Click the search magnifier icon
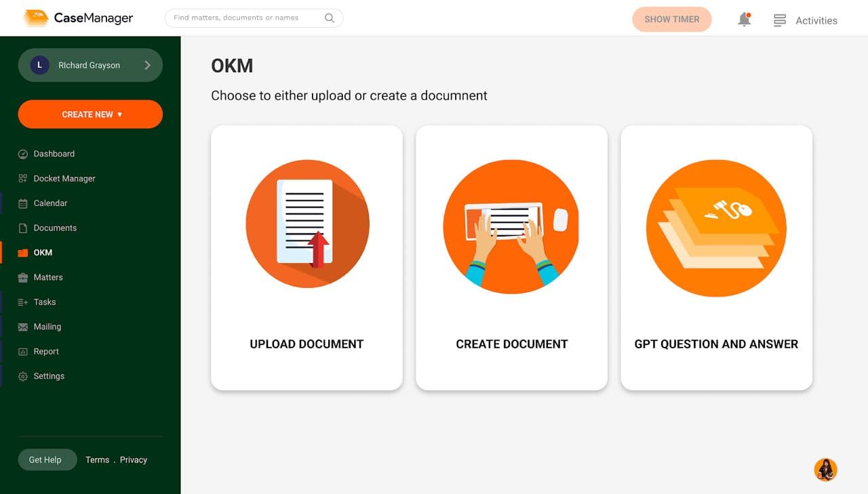The width and height of the screenshot is (868, 494). (330, 18)
